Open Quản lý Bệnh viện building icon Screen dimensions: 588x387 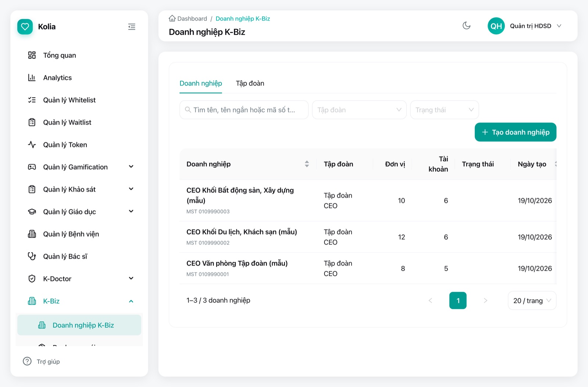point(32,234)
